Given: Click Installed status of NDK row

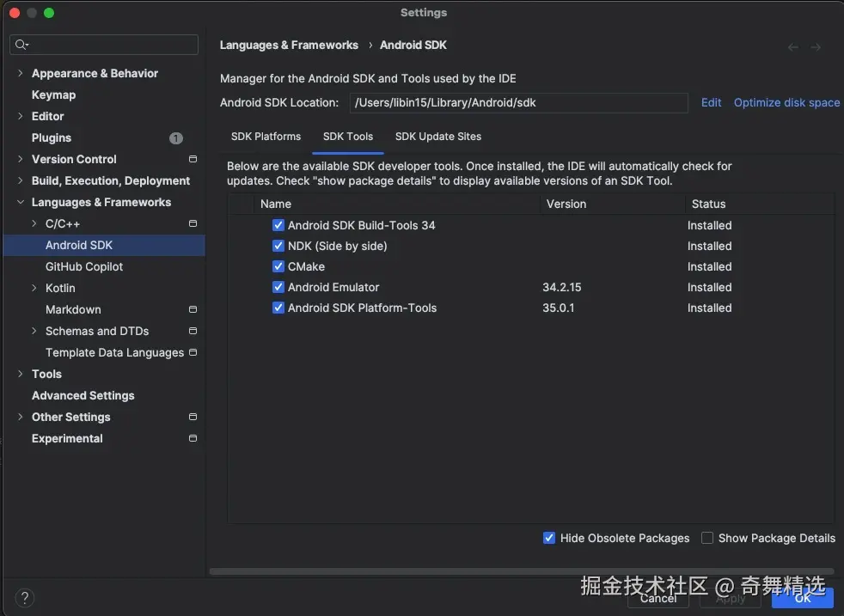Looking at the screenshot, I should click(x=709, y=247).
